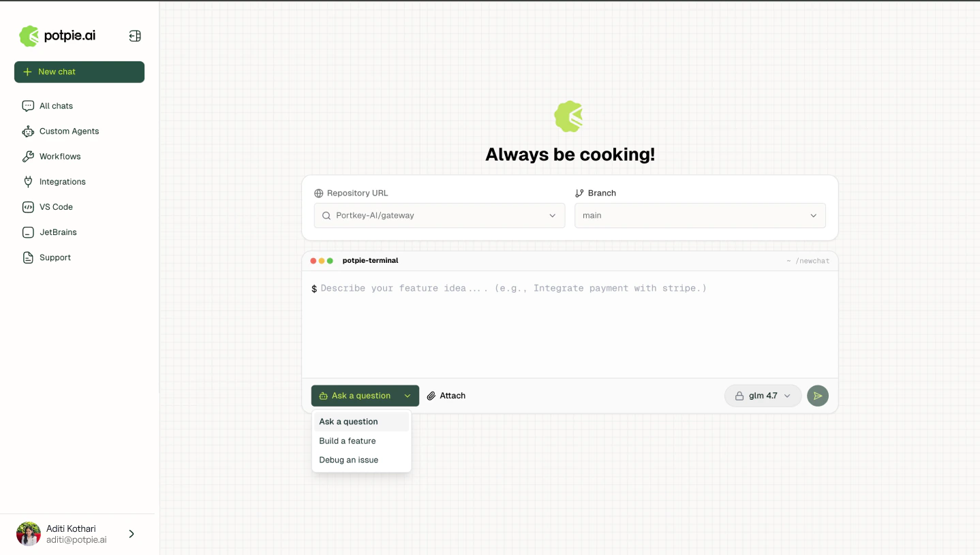The height and width of the screenshot is (555, 980).
Task: Expand the glm 4.7 chevron
Action: pos(787,396)
